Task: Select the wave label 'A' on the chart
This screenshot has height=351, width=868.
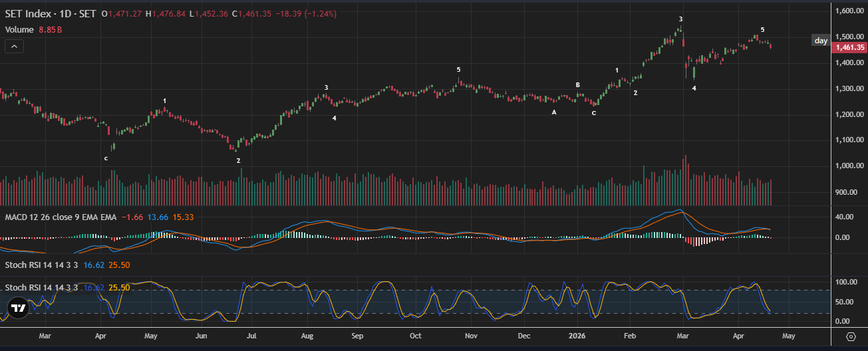Action: [x=554, y=112]
